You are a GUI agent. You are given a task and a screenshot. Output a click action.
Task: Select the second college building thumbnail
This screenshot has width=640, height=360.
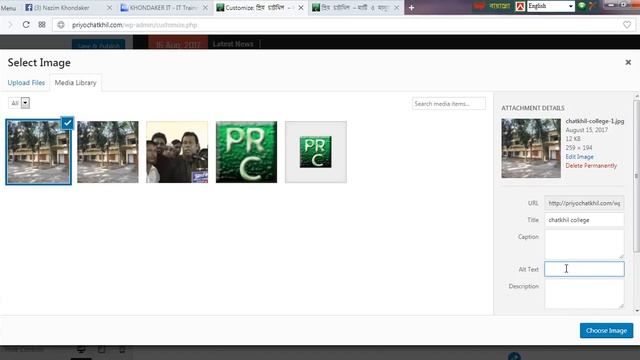coord(108,152)
